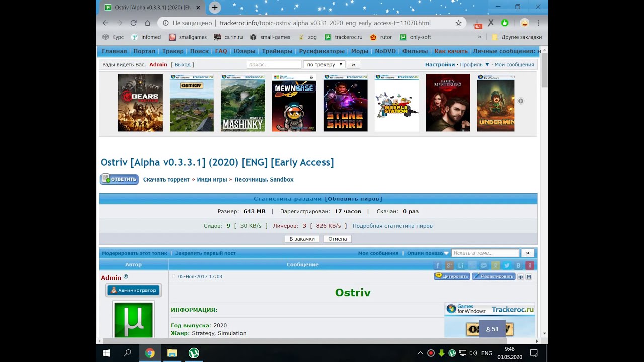Click the Ответить reply button

[119, 179]
